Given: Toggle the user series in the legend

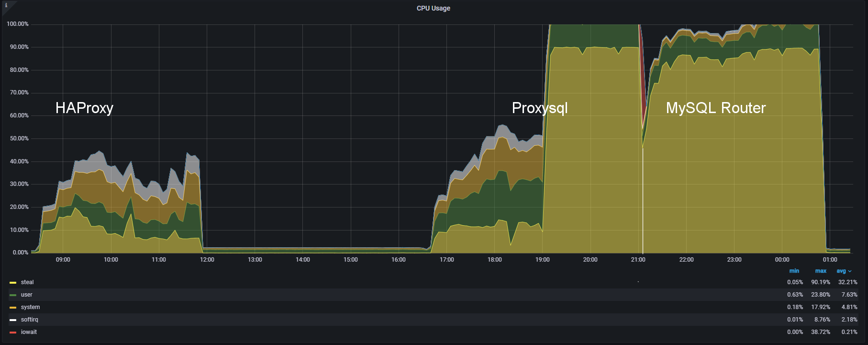Looking at the screenshot, I should [27, 295].
